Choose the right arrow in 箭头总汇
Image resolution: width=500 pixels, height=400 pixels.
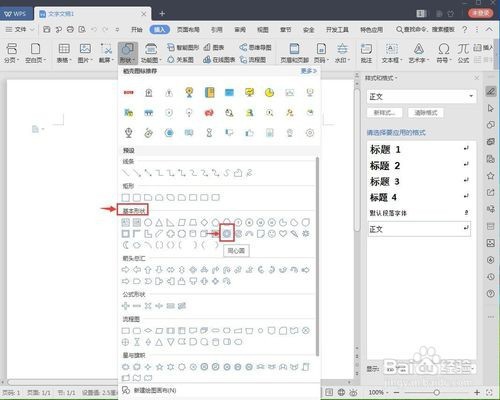tap(125, 270)
